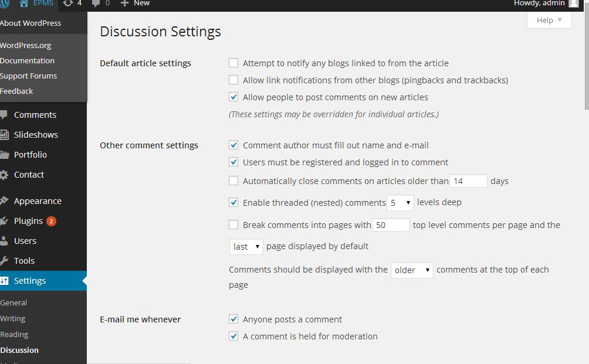Select the Writing settings submenu

pos(13,319)
